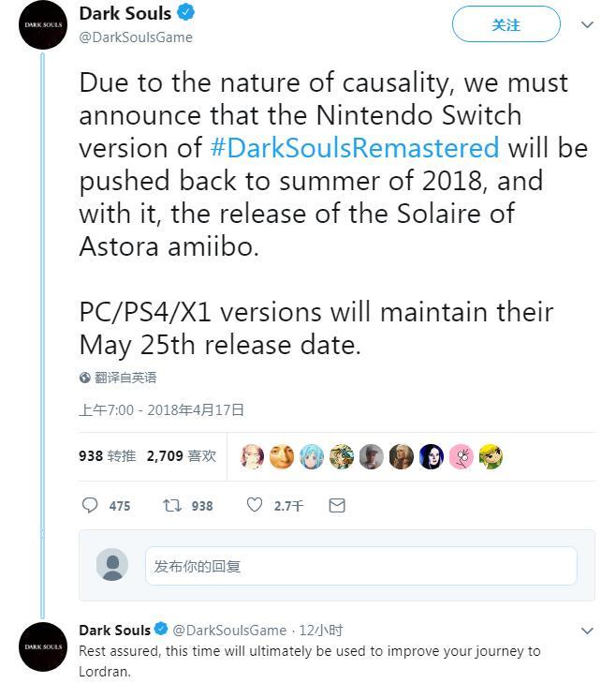View the 938 转推 retweets list
Viewport: 616px width, 683px height.
tap(107, 456)
